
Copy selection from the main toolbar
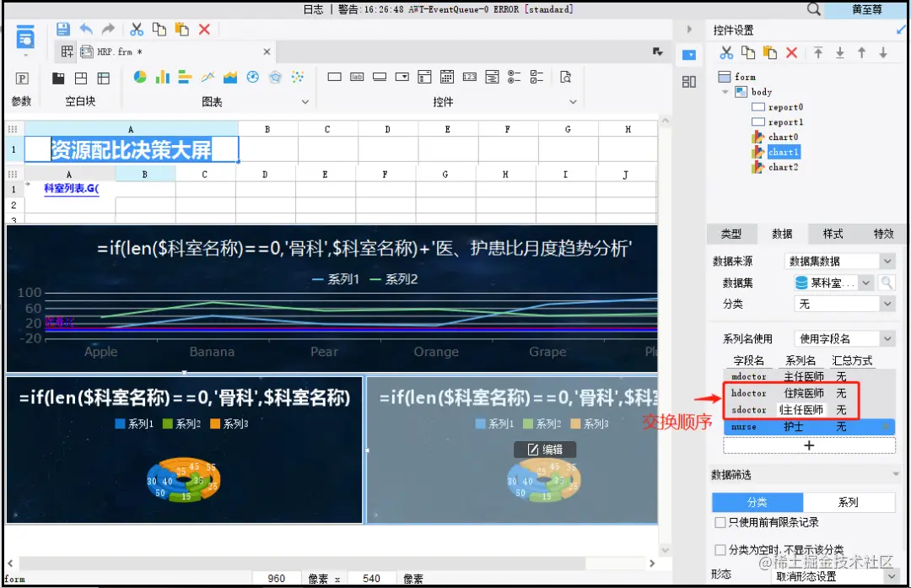click(159, 29)
